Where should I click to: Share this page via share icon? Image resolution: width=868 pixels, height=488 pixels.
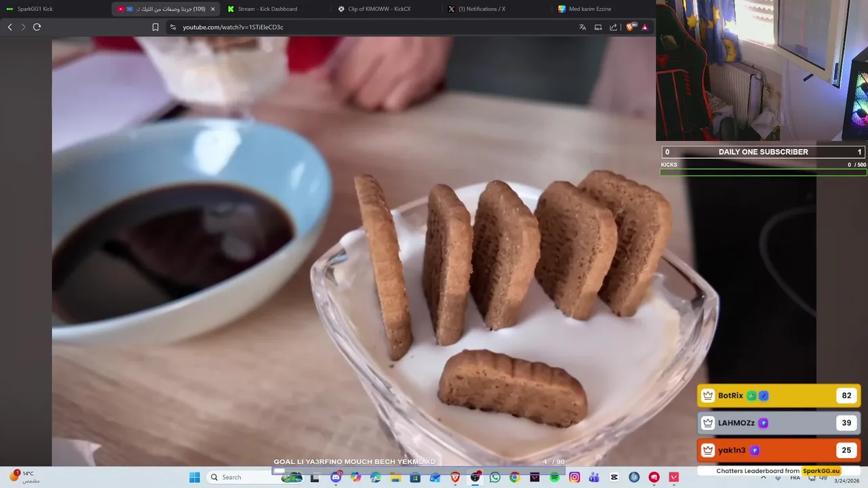coord(614,27)
